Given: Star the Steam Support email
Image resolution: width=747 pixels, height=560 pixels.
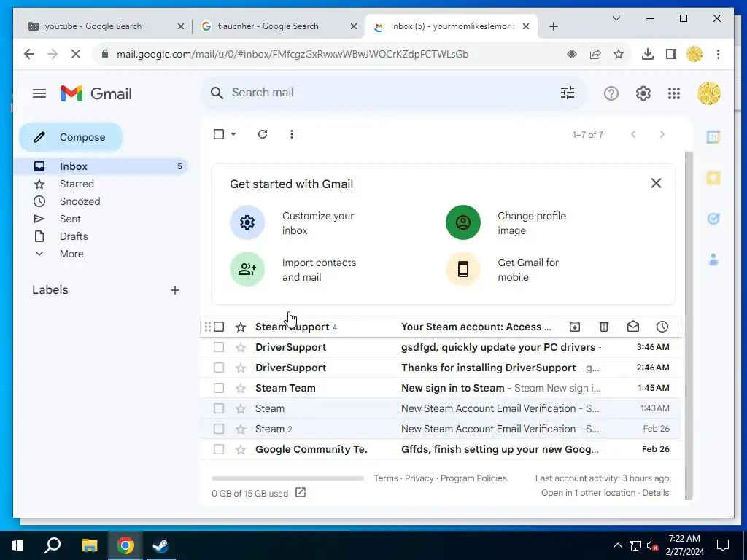Looking at the screenshot, I should [241, 327].
